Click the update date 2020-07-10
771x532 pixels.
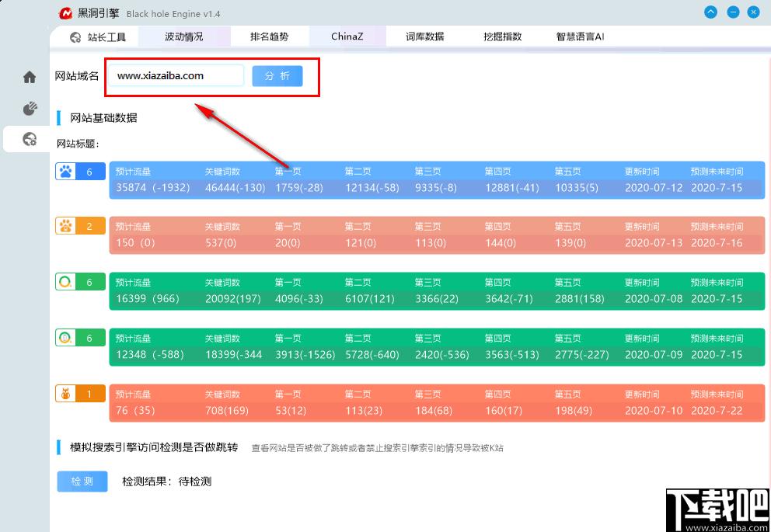point(654,411)
